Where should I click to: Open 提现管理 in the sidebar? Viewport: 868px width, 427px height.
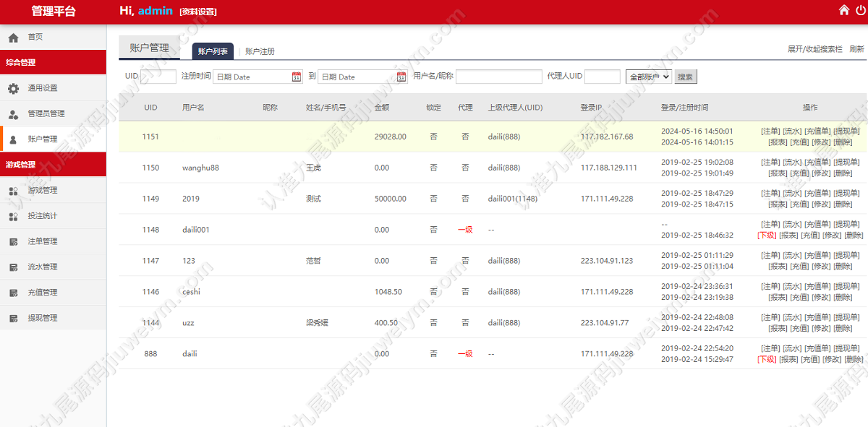54,317
